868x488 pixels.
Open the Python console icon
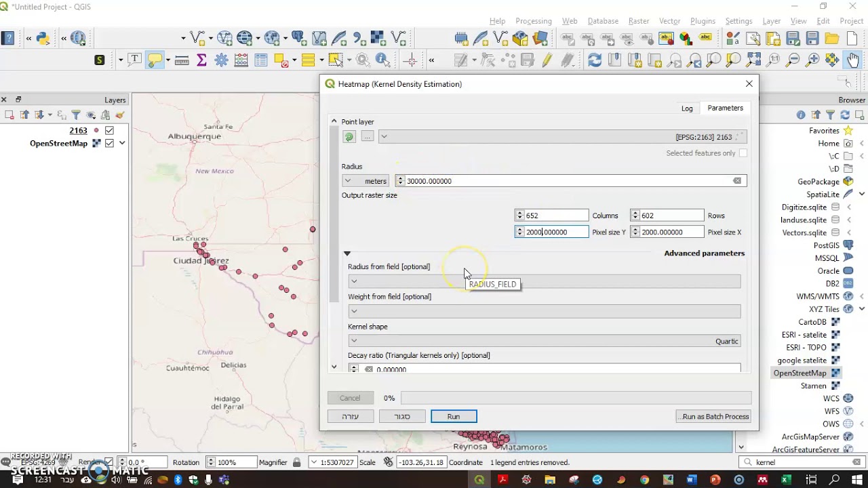click(x=43, y=39)
